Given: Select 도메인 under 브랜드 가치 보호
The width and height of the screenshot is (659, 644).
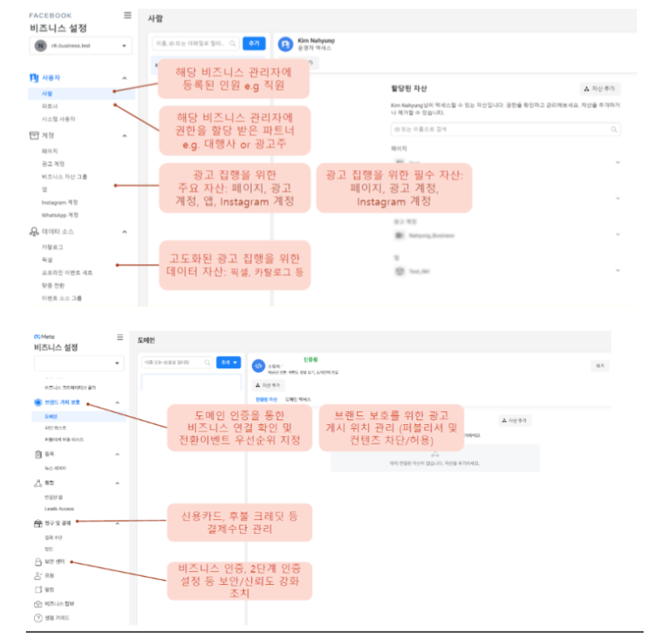Looking at the screenshot, I should tap(79, 416).
